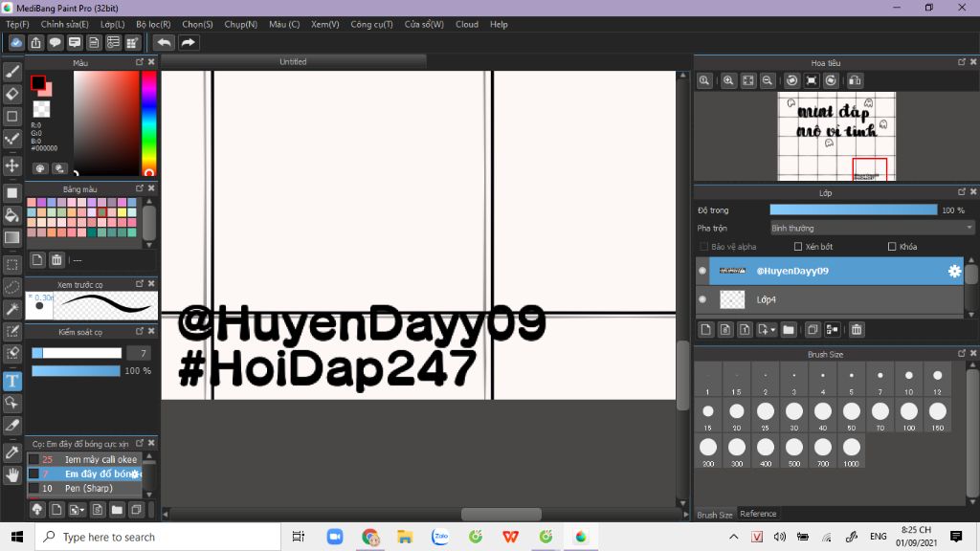Open the Công cụ(T) menu

[x=371, y=24]
